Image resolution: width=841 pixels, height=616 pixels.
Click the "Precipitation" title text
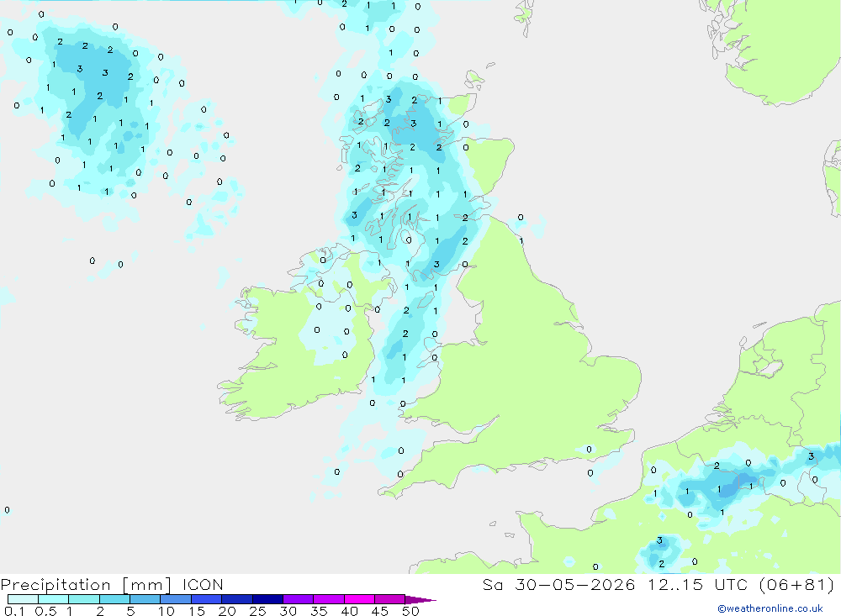pyautogui.click(x=56, y=584)
